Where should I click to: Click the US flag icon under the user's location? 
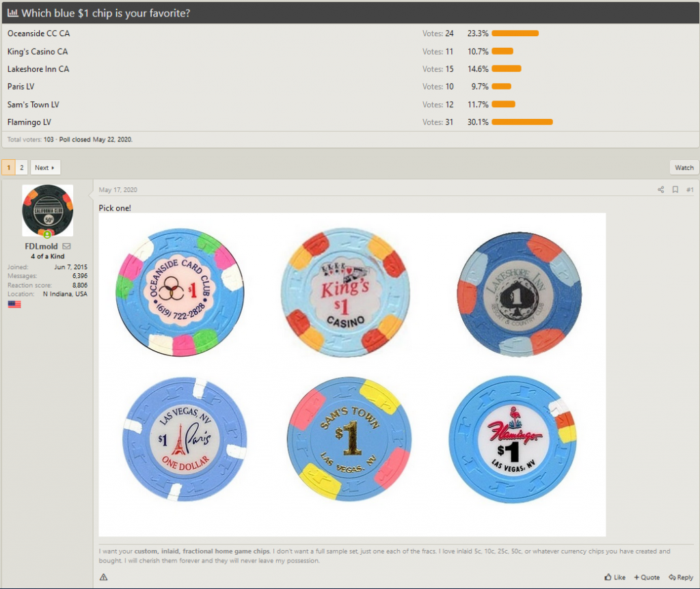point(14,304)
